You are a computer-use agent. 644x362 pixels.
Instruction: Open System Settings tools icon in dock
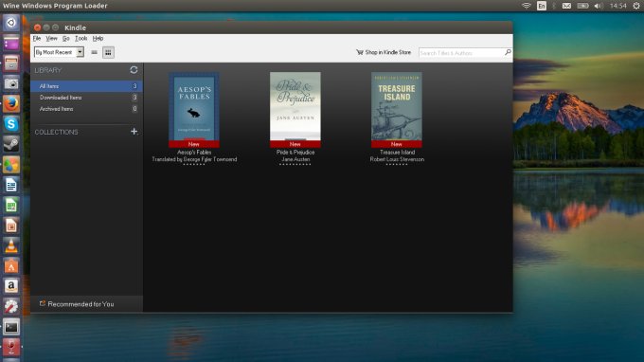click(11, 306)
